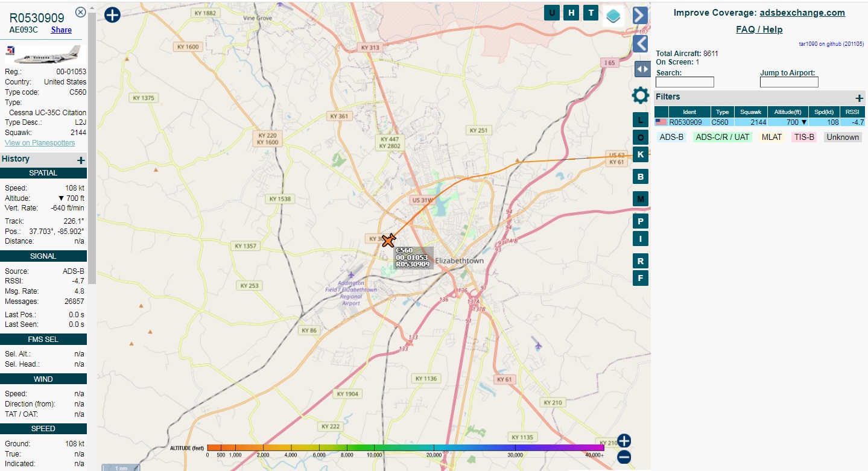Toggle the O map button

(641, 138)
